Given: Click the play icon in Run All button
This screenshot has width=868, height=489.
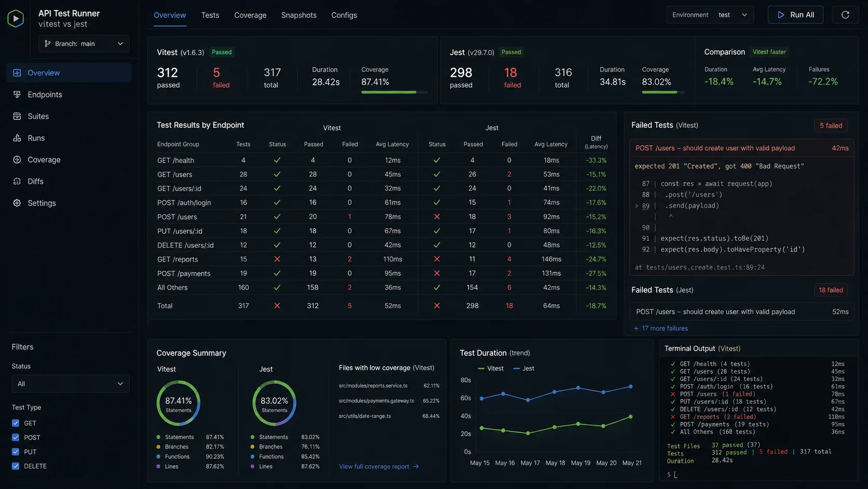Looking at the screenshot, I should (x=781, y=15).
